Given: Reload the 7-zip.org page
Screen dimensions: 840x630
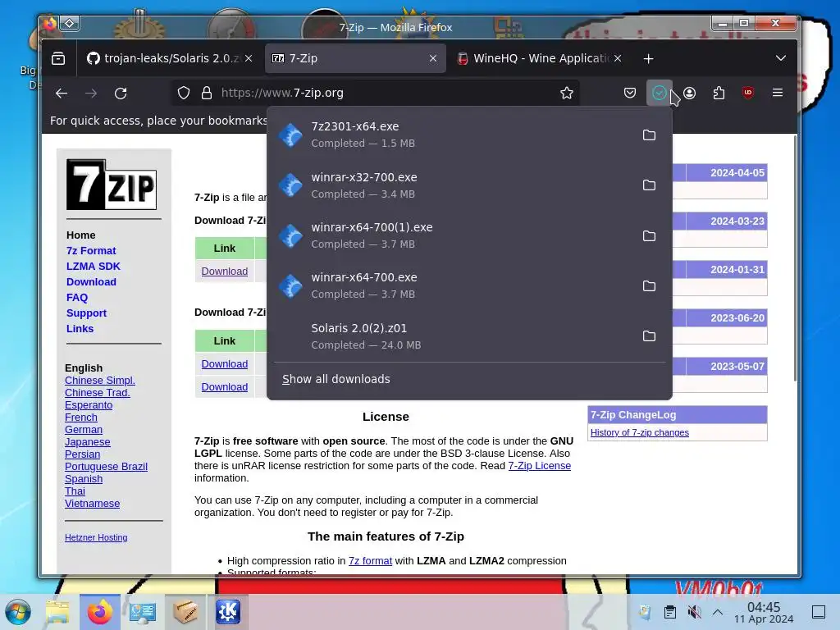Looking at the screenshot, I should [121, 94].
